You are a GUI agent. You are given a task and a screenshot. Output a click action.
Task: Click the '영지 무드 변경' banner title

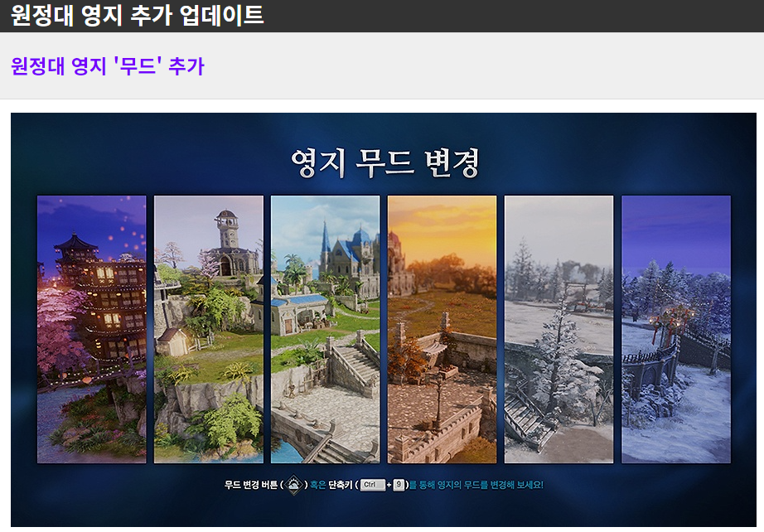pos(385,163)
